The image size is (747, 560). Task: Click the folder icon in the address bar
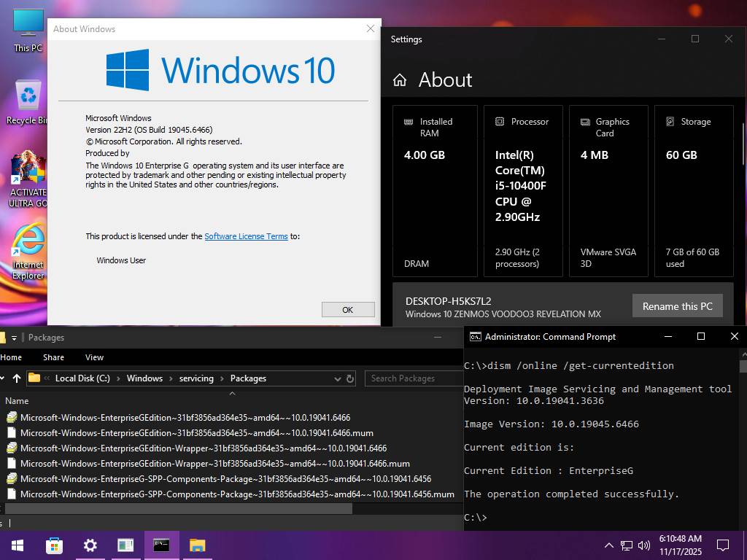[x=34, y=378]
